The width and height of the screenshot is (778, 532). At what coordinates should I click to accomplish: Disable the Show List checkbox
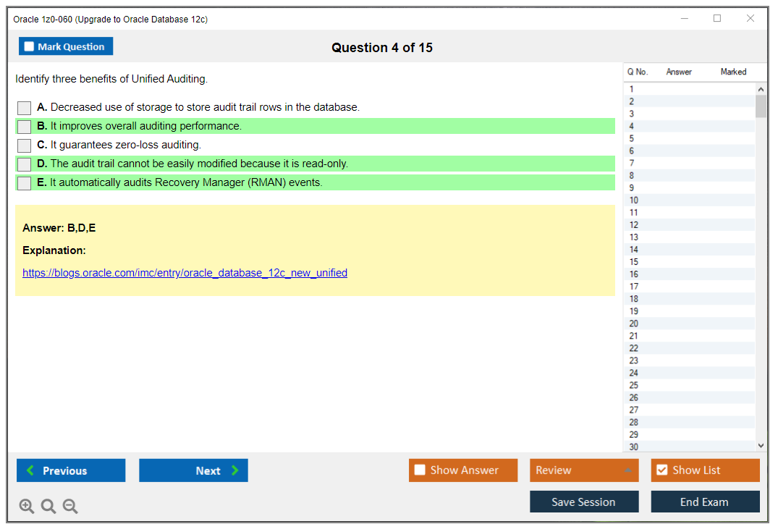(x=661, y=470)
